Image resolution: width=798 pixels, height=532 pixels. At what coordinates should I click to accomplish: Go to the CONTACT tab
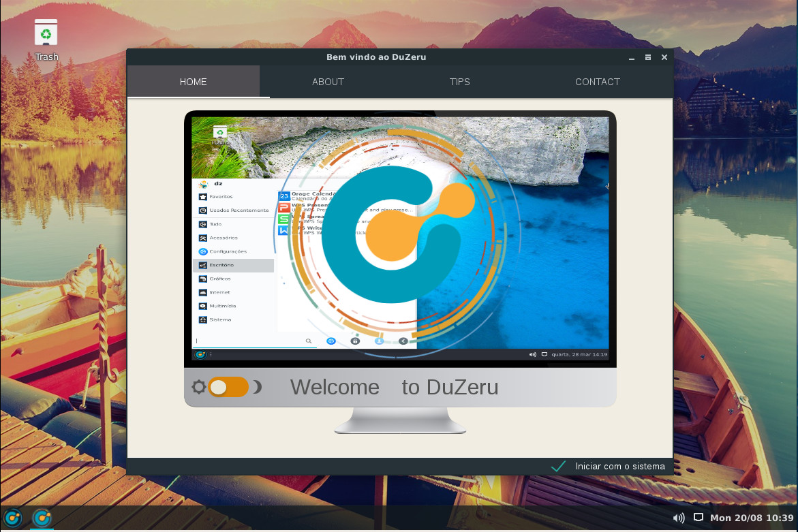pyautogui.click(x=598, y=82)
